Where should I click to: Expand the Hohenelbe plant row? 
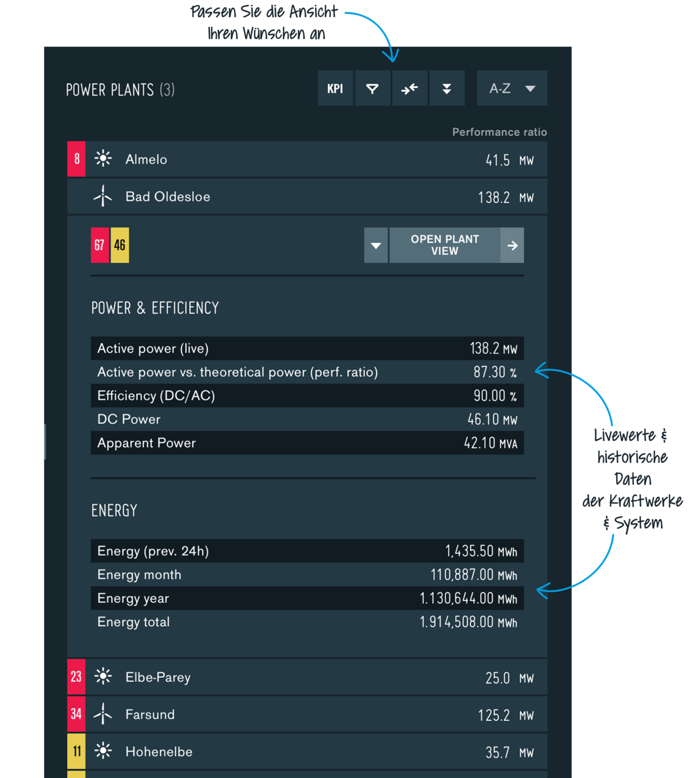(307, 751)
